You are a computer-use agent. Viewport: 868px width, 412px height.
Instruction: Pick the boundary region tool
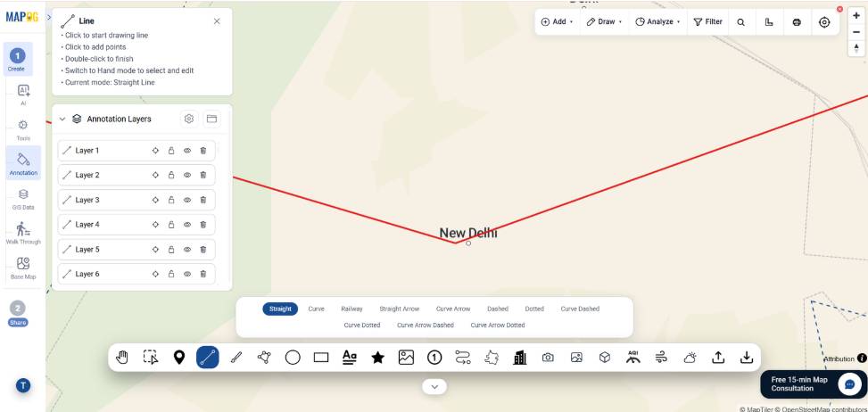[x=491, y=358]
